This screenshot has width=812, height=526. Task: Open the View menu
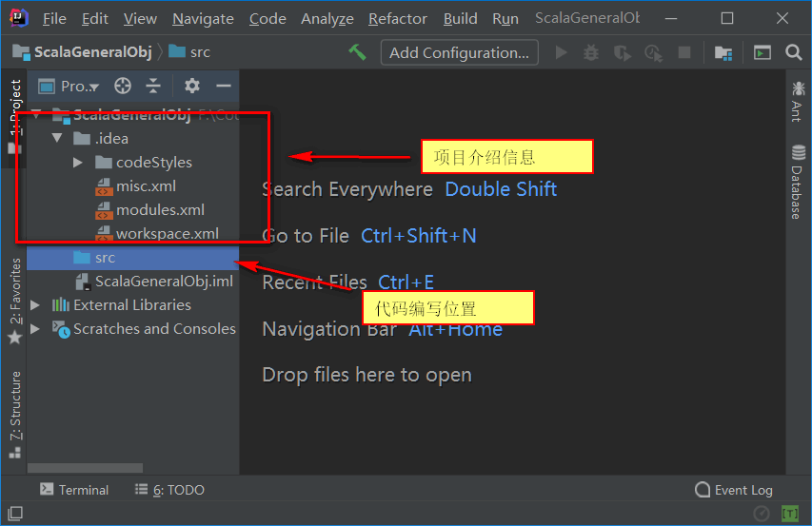click(x=140, y=19)
